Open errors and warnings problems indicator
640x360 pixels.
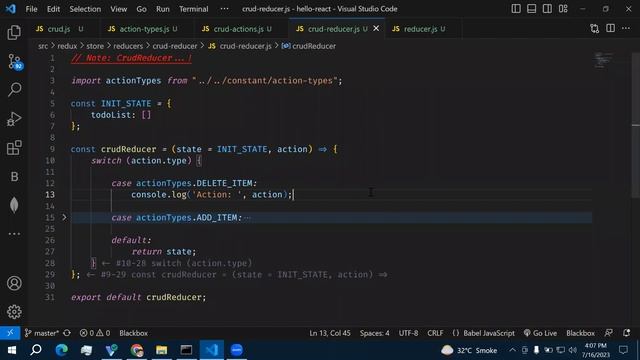tap(95, 333)
